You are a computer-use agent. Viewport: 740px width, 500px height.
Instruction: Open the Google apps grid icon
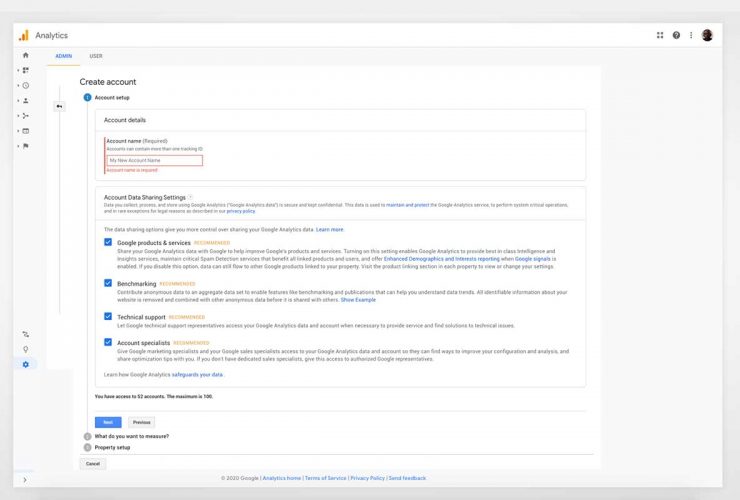(660, 35)
